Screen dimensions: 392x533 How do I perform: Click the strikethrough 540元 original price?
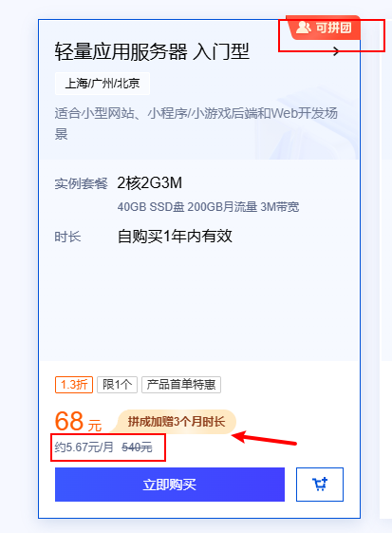pos(137,447)
